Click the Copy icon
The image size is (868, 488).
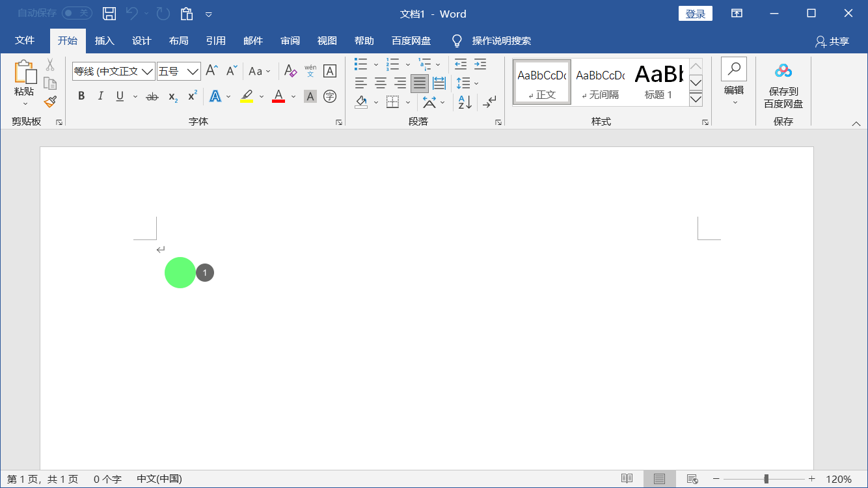coord(50,83)
